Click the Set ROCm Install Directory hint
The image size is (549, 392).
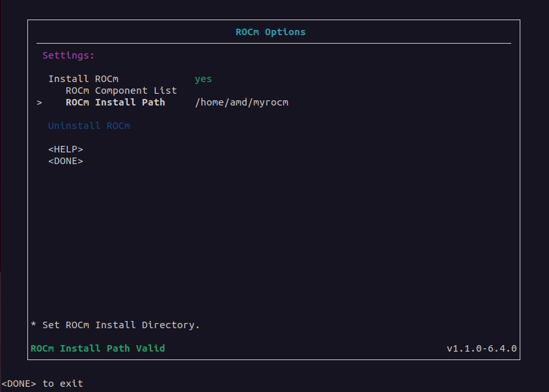pos(120,325)
